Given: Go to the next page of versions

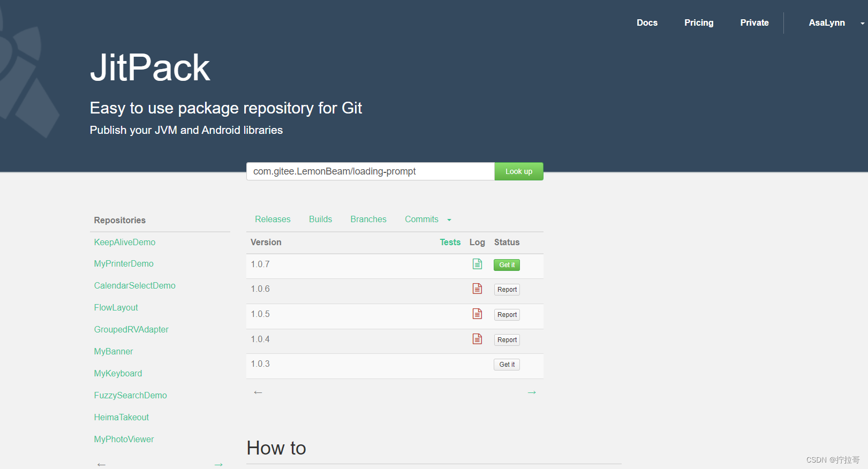Looking at the screenshot, I should click(x=532, y=392).
